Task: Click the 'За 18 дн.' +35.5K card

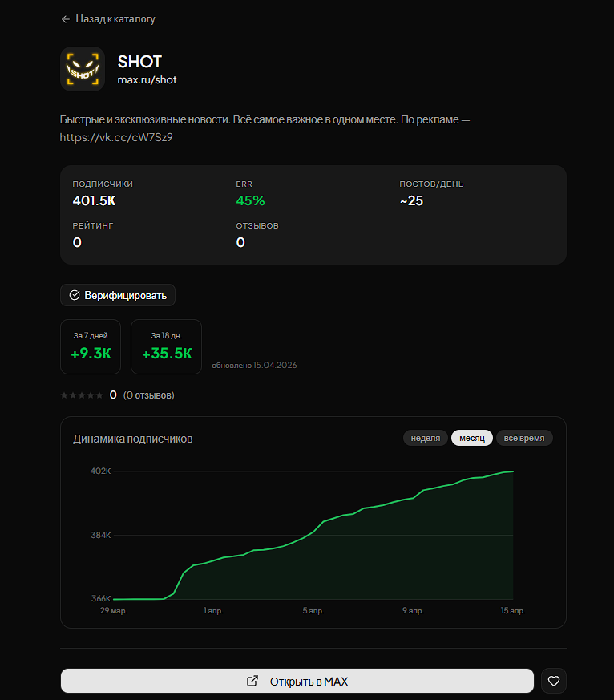Action: 167,347
